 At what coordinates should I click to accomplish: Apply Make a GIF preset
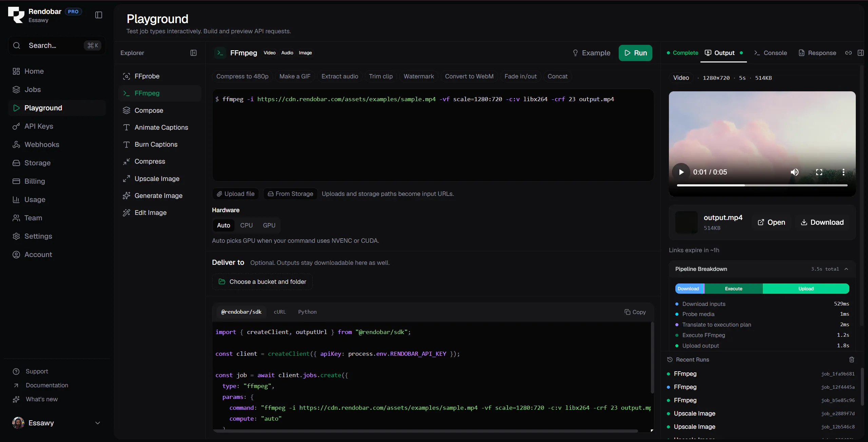coord(295,76)
